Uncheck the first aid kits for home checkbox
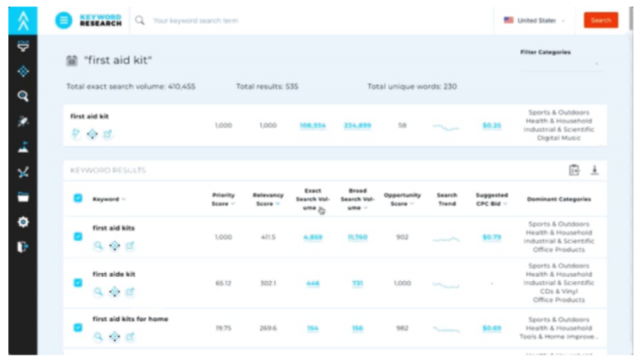The height and width of the screenshot is (361, 640). (x=78, y=328)
